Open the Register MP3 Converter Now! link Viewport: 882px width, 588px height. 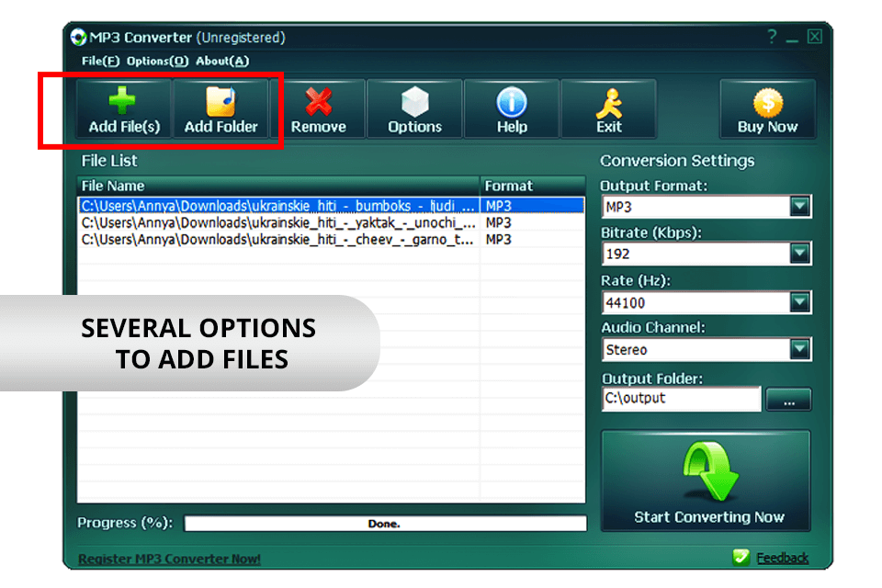pos(169,559)
